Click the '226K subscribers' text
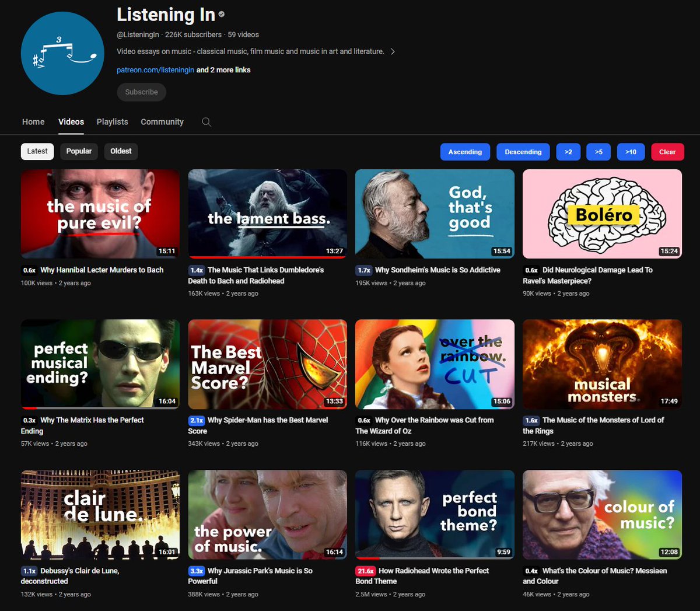This screenshot has height=611, width=700. [193, 35]
